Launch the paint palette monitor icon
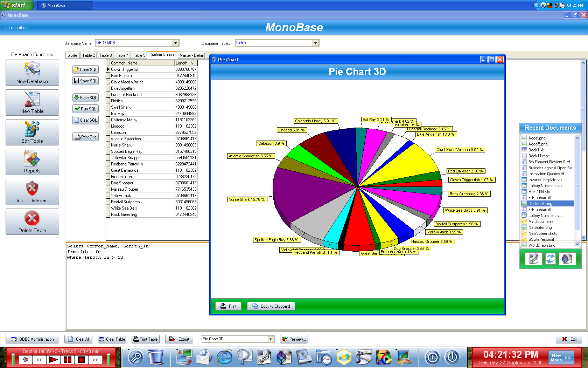Image resolution: width=588 pixels, height=368 pixels. click(x=404, y=357)
